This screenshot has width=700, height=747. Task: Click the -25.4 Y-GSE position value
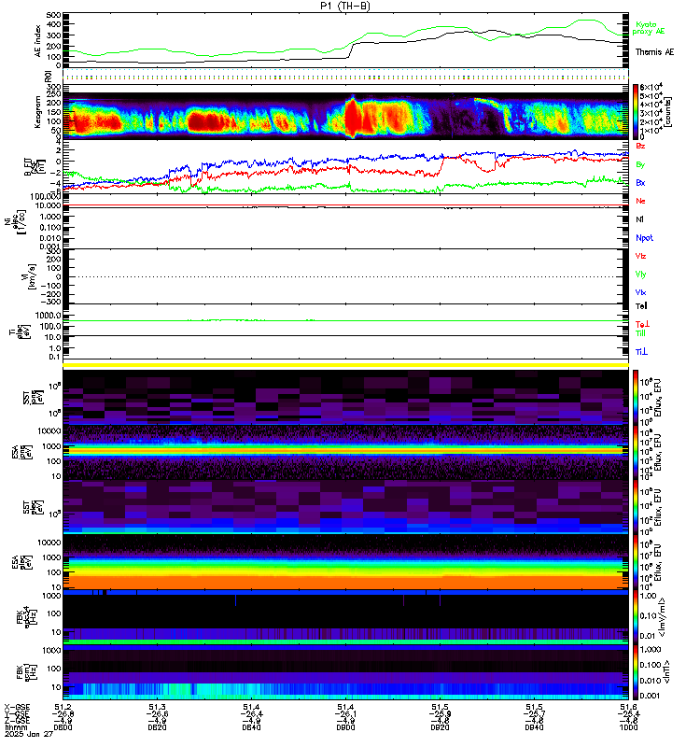pyautogui.click(x=628, y=713)
